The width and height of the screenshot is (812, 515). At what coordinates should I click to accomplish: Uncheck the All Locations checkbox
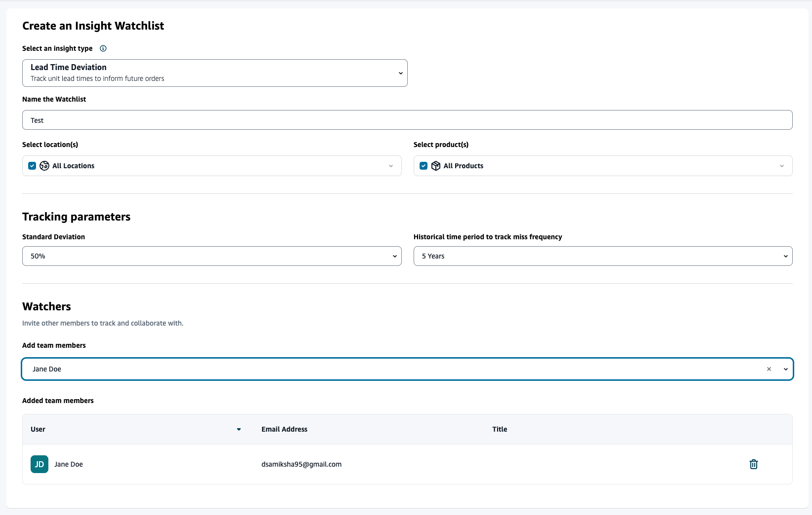click(32, 166)
